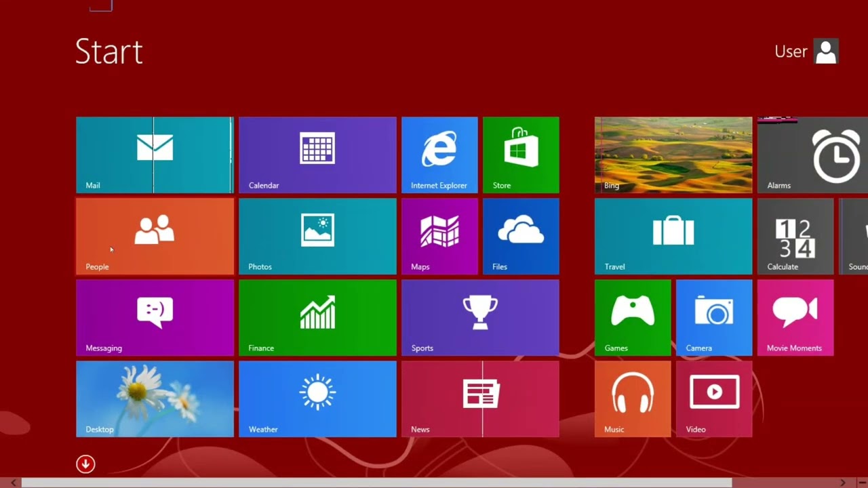Image resolution: width=868 pixels, height=488 pixels.
Task: Click the user avatar picture
Action: click(x=826, y=52)
